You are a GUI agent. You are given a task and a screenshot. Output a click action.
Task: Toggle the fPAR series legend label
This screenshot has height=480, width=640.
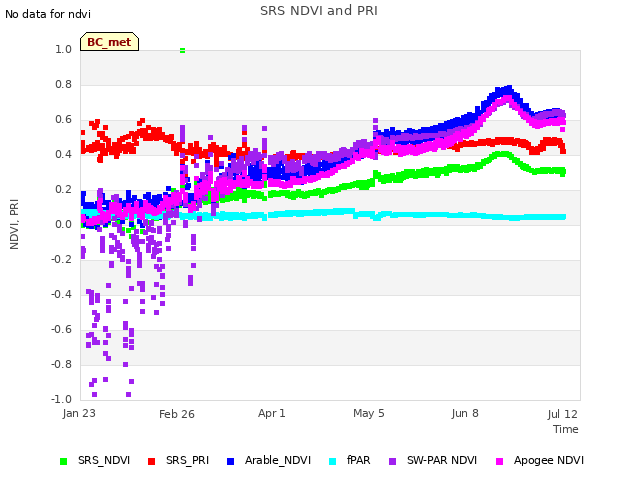(x=359, y=460)
